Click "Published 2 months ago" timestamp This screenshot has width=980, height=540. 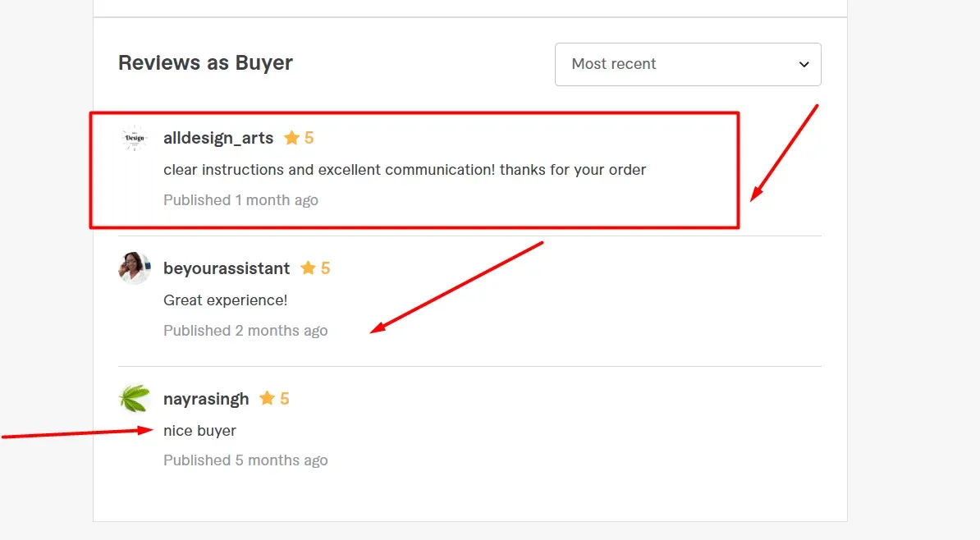click(245, 331)
